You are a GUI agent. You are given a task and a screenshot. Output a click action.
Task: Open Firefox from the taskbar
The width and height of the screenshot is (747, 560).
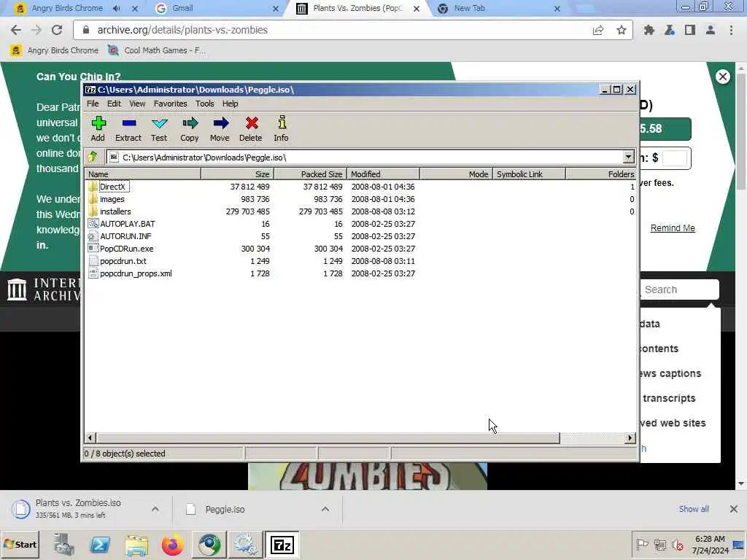(172, 545)
